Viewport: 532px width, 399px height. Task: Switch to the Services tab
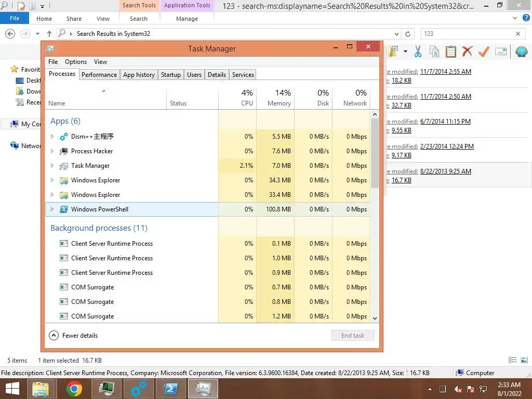[243, 75]
